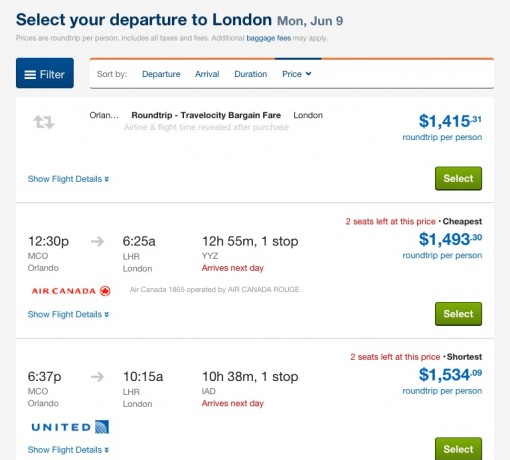Expand Air Canada flight details
The image size is (510, 460).
[68, 314]
